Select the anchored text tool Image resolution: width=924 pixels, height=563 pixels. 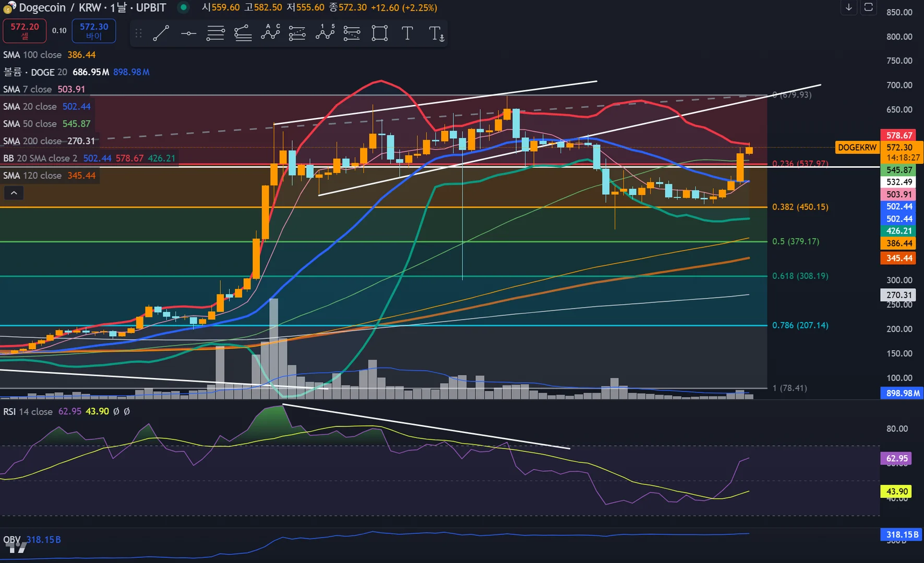[x=436, y=33]
